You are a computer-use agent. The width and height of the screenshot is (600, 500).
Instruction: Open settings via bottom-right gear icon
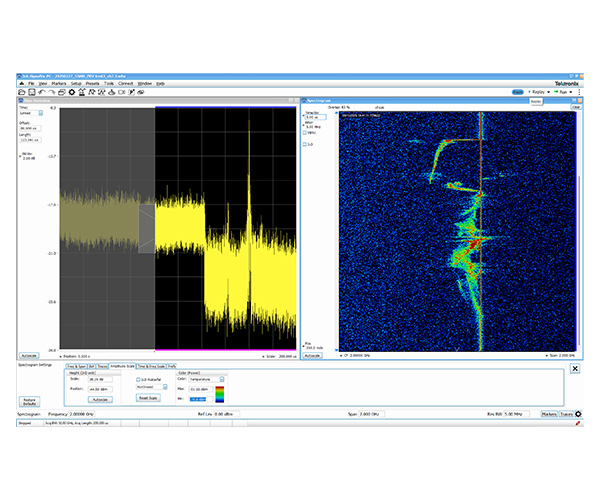click(578, 413)
